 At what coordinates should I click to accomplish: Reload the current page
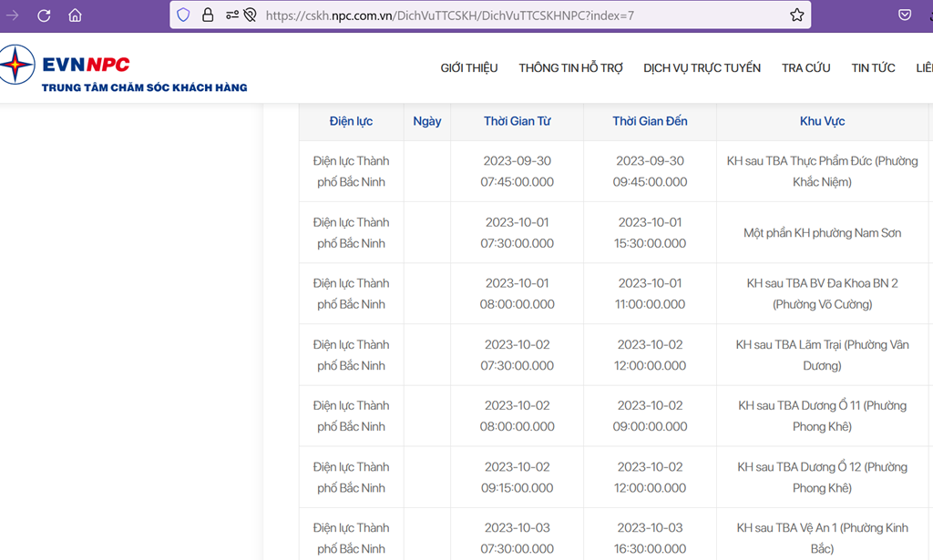pos(44,15)
